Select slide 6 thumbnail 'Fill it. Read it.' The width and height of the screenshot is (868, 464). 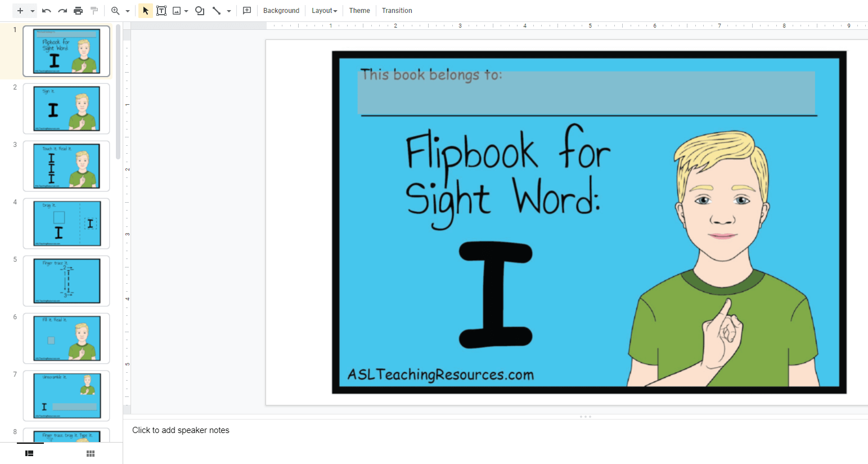coord(66,338)
